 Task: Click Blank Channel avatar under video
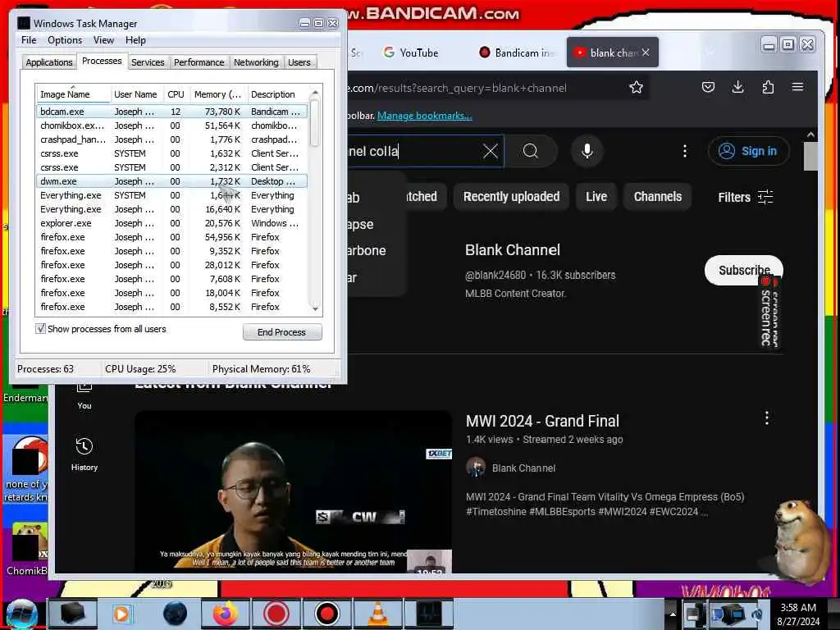(x=476, y=468)
